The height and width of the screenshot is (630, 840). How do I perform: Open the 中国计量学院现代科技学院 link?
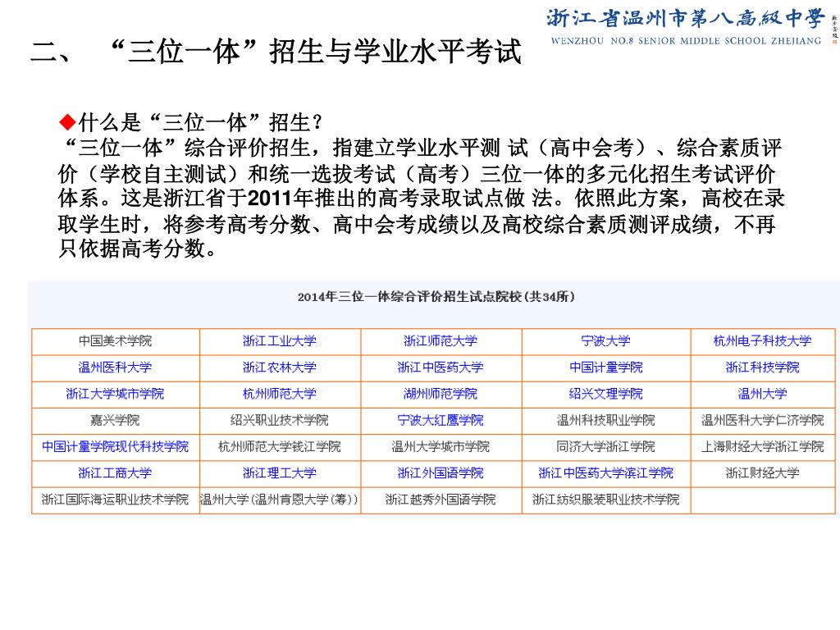pyautogui.click(x=115, y=446)
